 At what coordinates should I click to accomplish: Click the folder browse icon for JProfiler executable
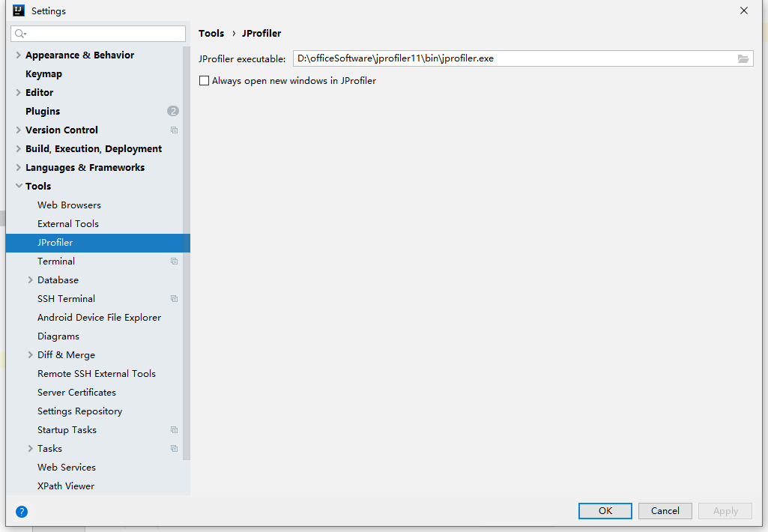click(x=743, y=58)
